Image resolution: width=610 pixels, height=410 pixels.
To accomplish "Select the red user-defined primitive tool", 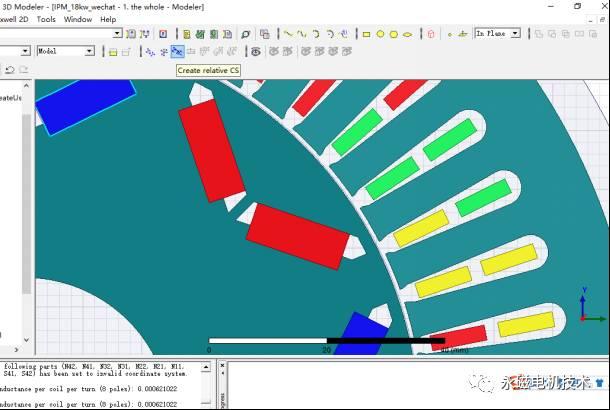I will [431, 34].
